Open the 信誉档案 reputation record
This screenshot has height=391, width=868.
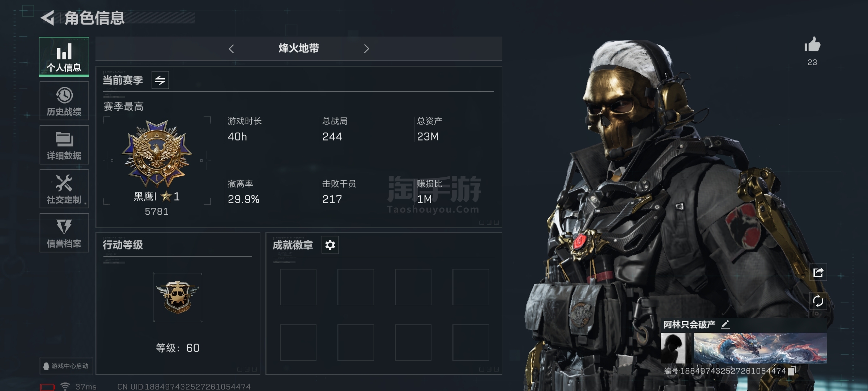[64, 233]
